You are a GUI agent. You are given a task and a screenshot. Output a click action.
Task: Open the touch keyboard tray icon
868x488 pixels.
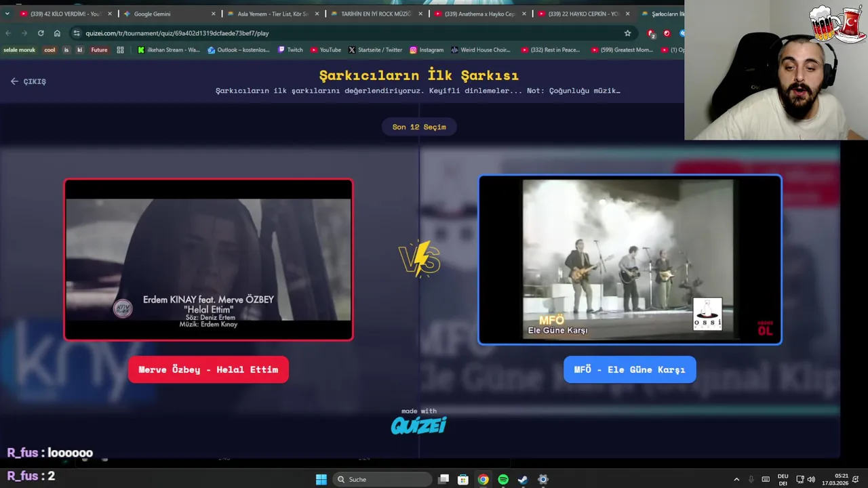(766, 479)
